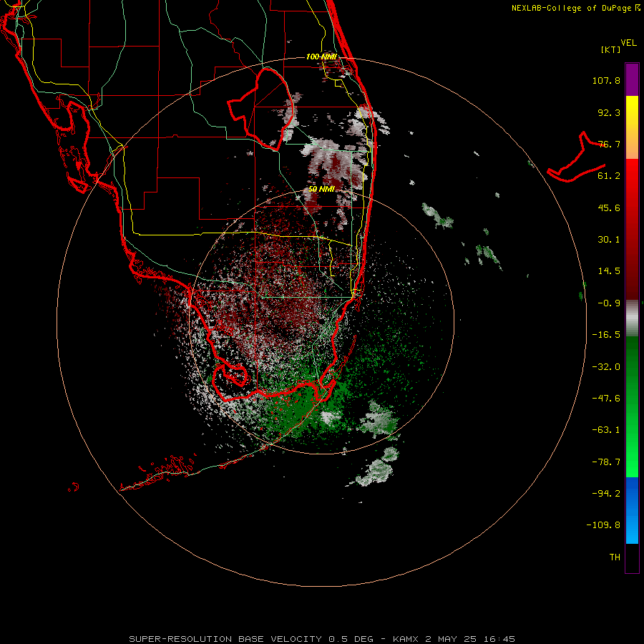
Task: Click the [KT] units label
Action: [611, 49]
